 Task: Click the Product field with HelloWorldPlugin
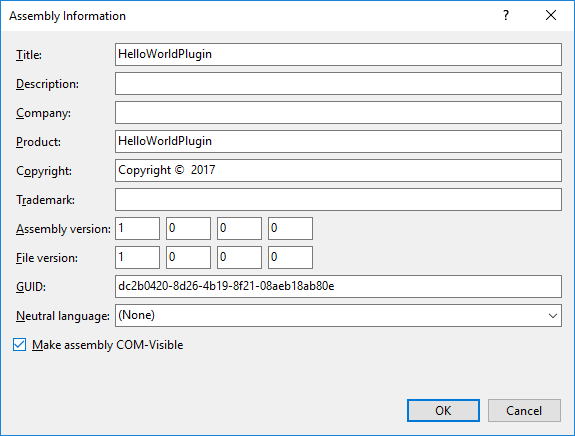point(338,142)
